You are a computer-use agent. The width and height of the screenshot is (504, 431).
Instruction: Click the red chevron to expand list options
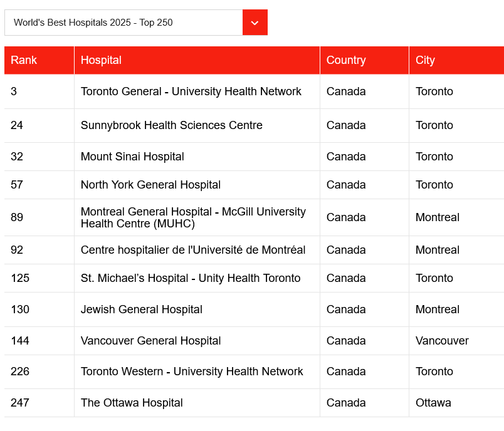pos(255,22)
